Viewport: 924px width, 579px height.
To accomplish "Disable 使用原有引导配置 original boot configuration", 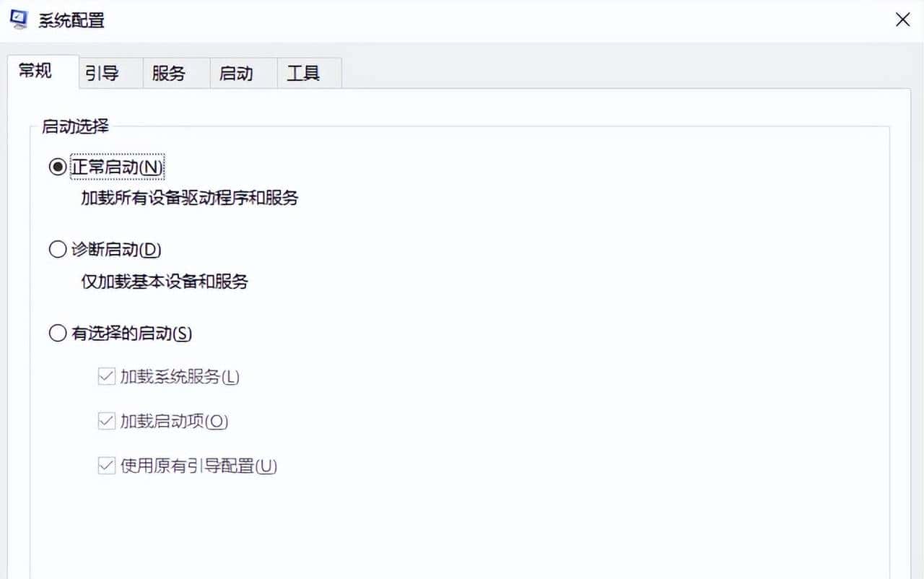I will [105, 466].
